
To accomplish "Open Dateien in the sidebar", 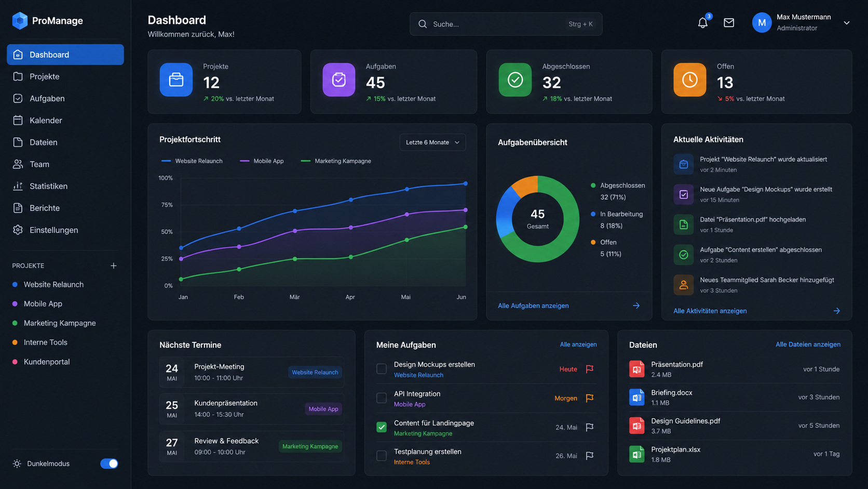I will tap(65, 142).
